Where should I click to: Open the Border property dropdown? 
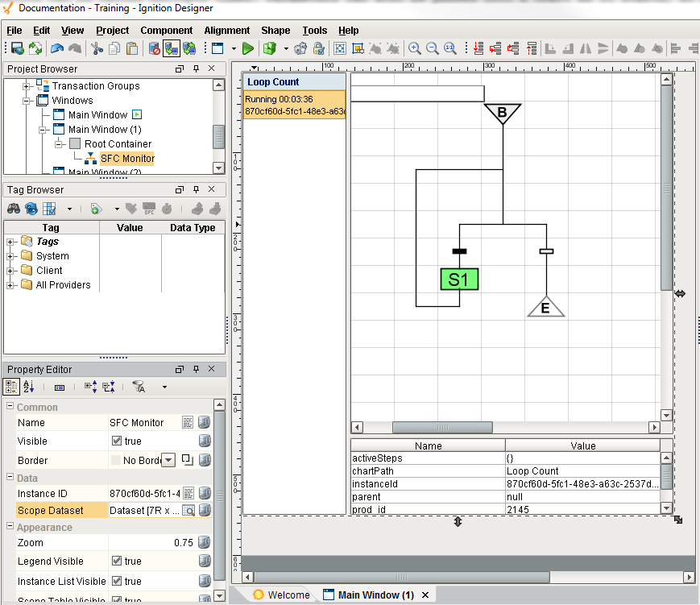(168, 461)
